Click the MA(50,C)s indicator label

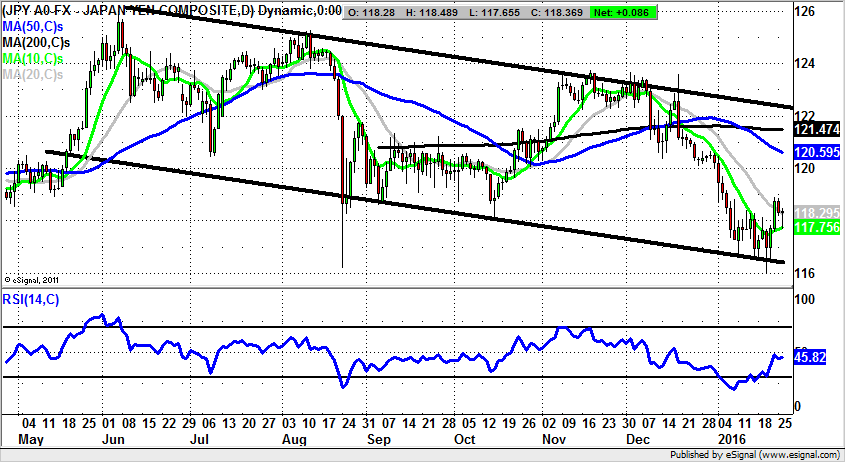tap(33, 27)
